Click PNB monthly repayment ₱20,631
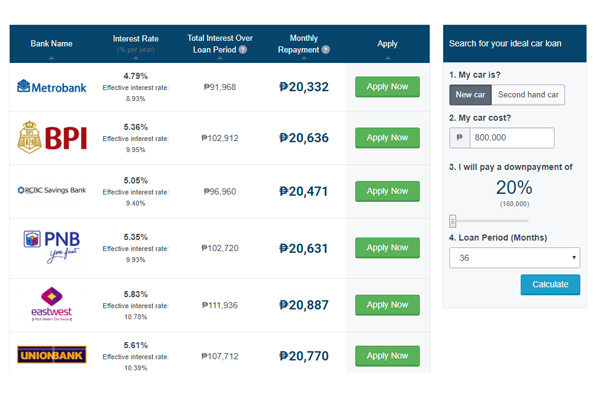Screen dimensions: 600x400 304,248
